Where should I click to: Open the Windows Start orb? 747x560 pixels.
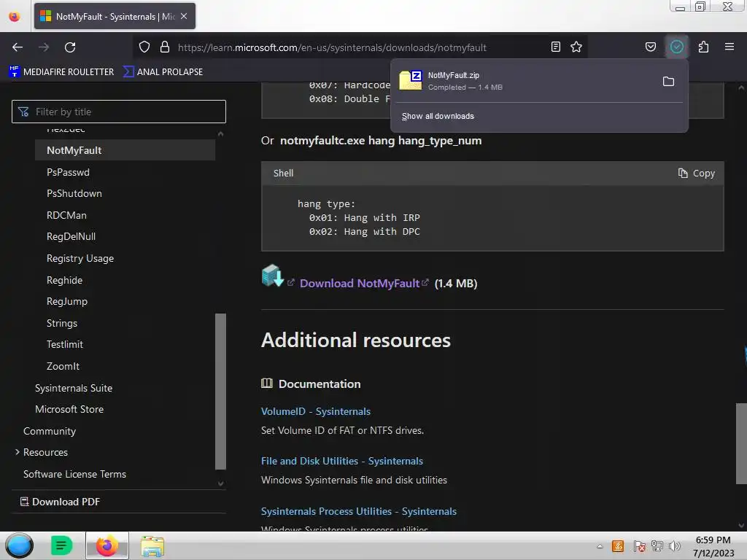(19, 545)
